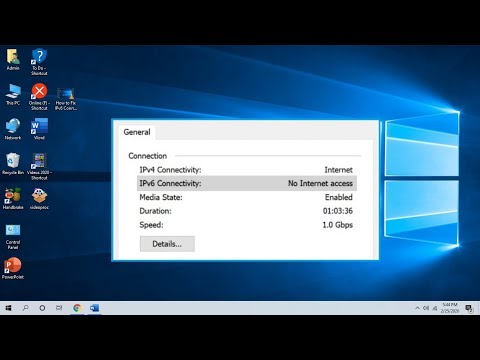Image resolution: width=480 pixels, height=360 pixels.
Task: Click the Details... button
Action: pyautogui.click(x=167, y=244)
